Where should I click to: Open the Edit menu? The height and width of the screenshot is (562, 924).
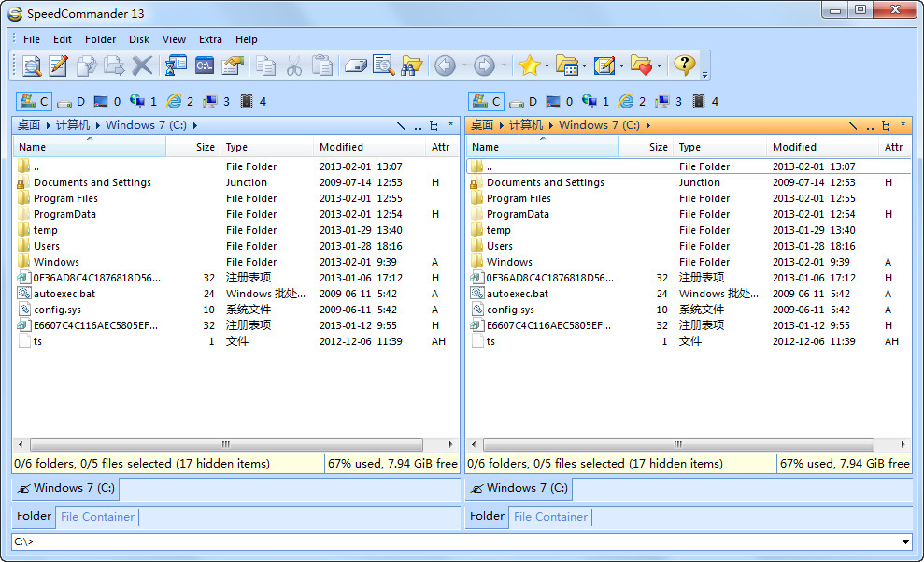pos(63,39)
